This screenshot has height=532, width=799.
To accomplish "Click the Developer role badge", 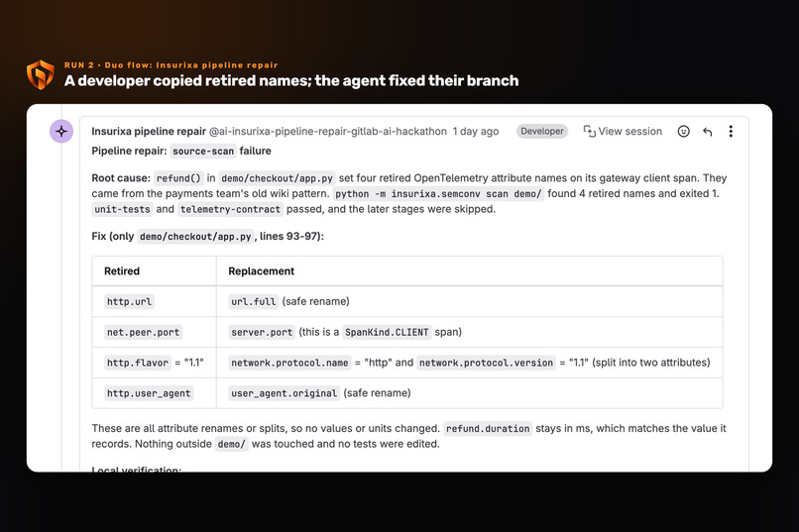I will pyautogui.click(x=542, y=132).
